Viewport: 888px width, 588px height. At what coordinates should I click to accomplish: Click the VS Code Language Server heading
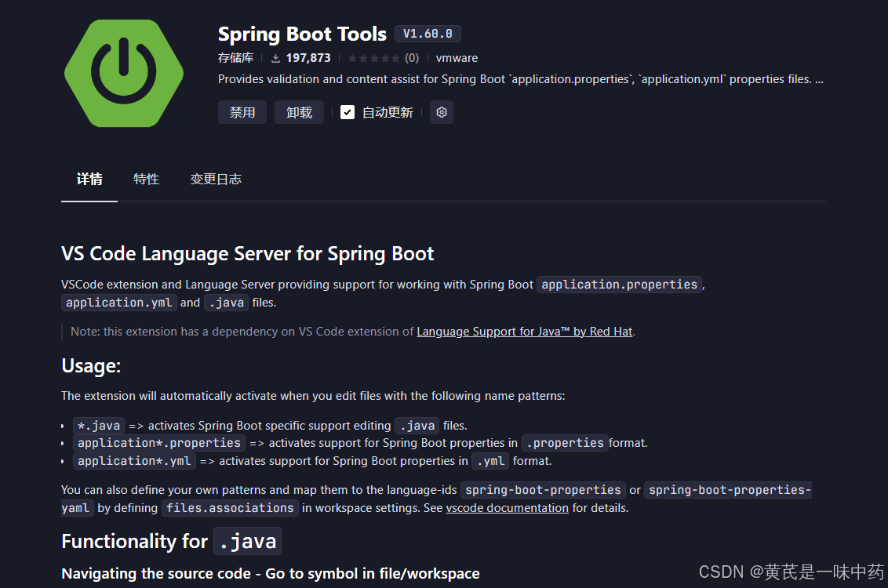(247, 253)
